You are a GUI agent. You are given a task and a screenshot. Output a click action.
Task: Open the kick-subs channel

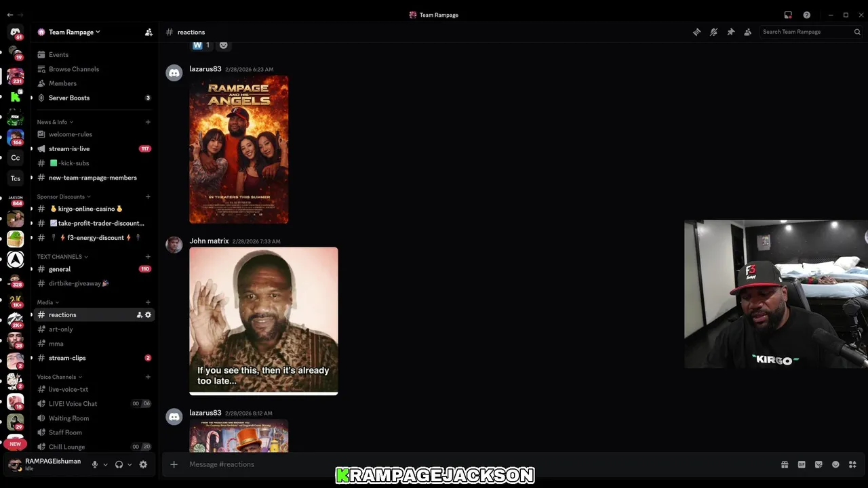[x=94, y=163]
